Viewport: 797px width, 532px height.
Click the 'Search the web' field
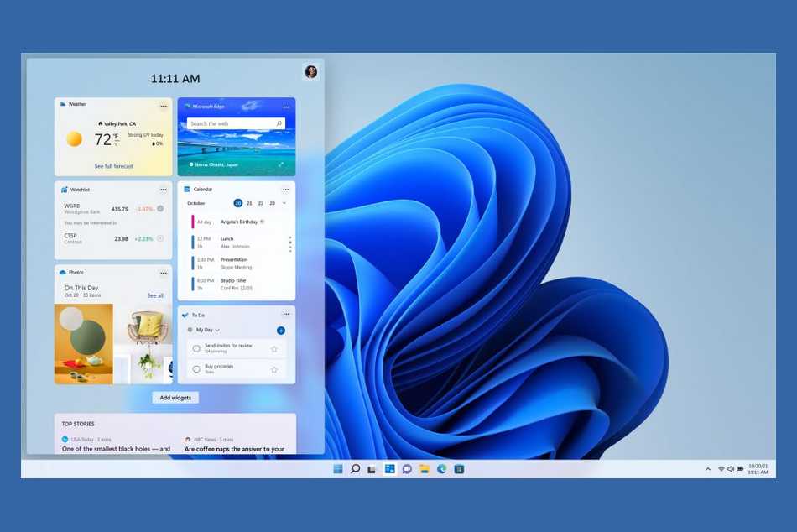232,123
